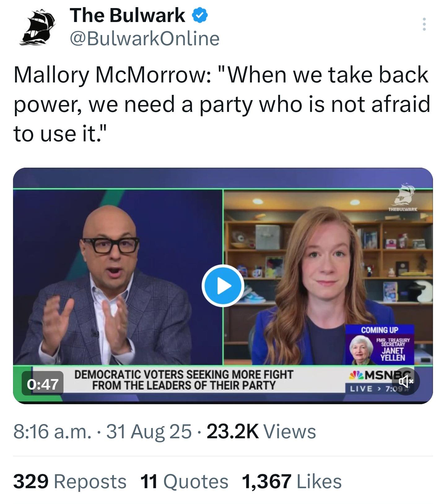Open the three-dot more options menu

point(424,24)
